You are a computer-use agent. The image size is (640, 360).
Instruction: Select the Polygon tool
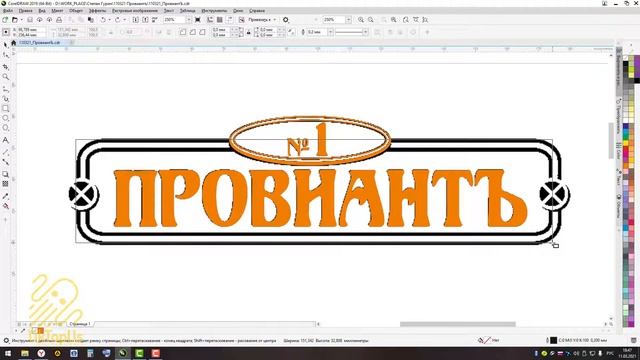click(x=5, y=128)
